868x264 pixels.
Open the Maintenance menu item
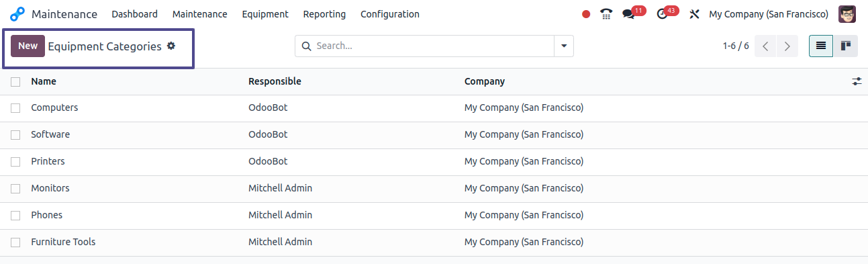[200, 14]
